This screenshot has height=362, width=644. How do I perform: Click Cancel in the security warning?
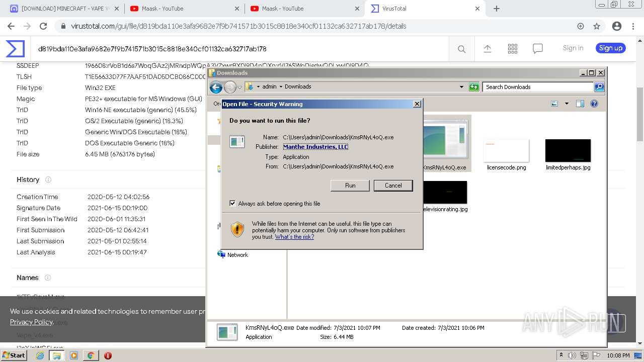[x=393, y=186]
